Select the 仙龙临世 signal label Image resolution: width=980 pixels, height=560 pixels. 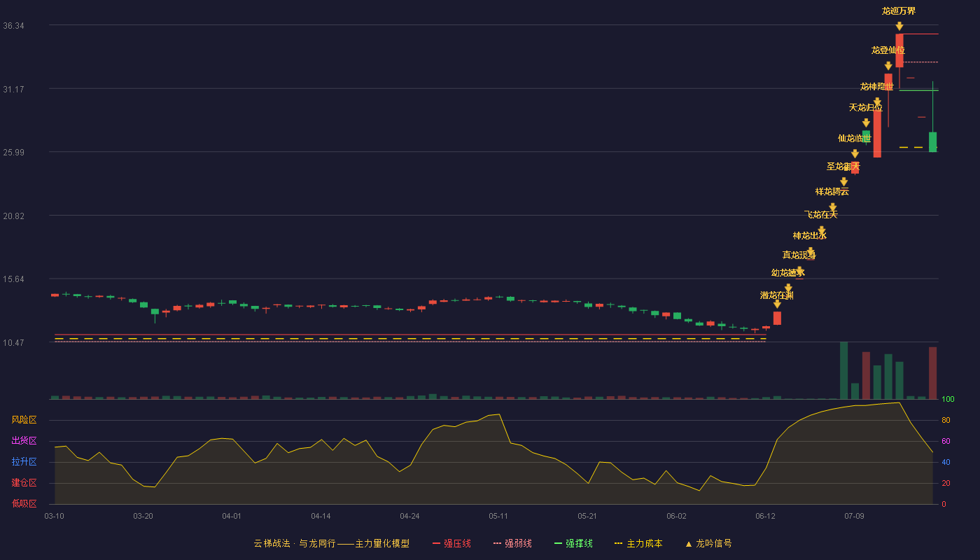tap(855, 138)
